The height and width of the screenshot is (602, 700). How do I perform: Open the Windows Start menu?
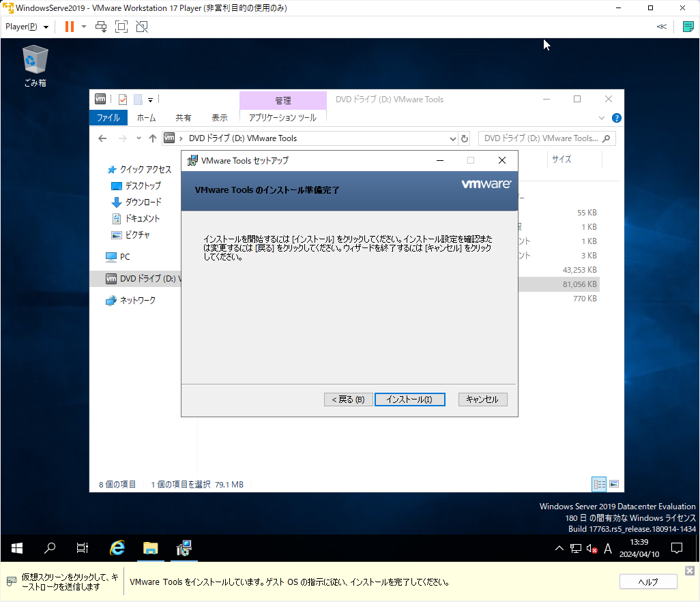[x=17, y=548]
